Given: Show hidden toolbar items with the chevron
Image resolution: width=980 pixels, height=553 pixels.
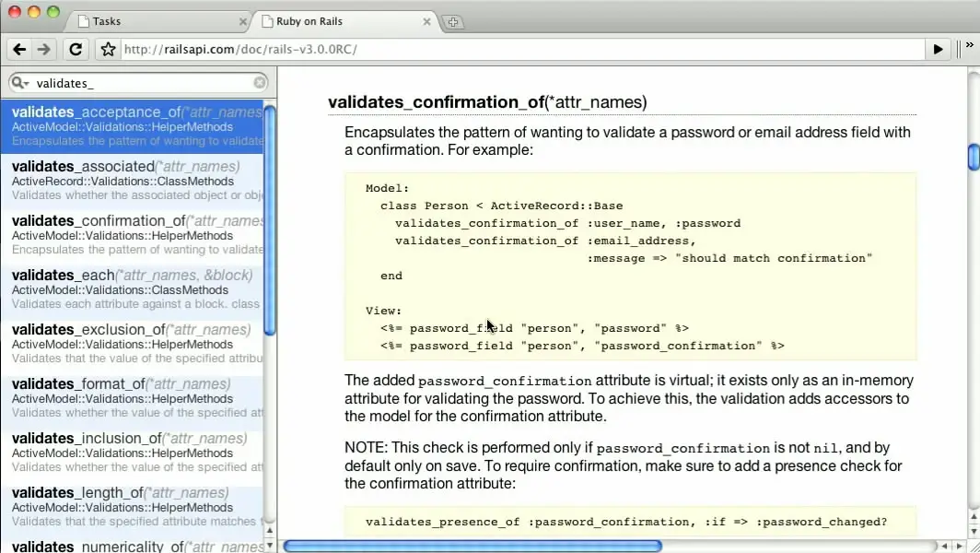Looking at the screenshot, I should [969, 45].
